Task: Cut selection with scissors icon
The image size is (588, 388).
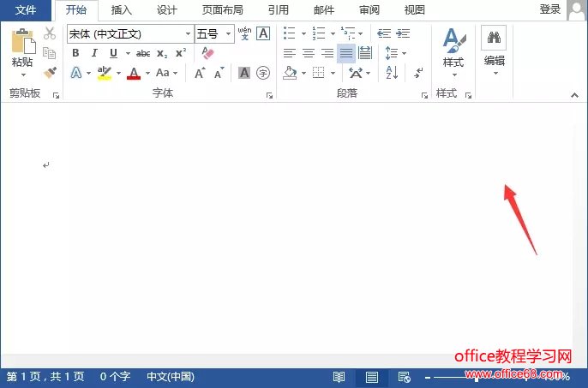Action: click(x=50, y=33)
